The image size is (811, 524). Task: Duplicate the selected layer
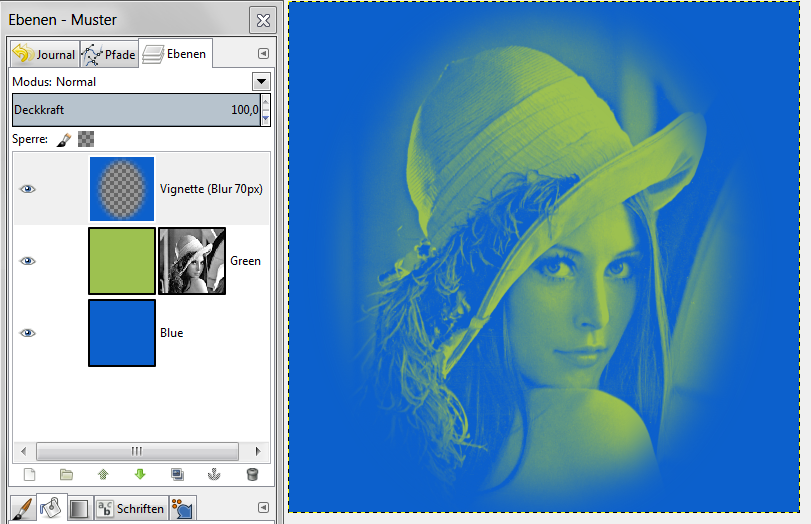[x=177, y=474]
